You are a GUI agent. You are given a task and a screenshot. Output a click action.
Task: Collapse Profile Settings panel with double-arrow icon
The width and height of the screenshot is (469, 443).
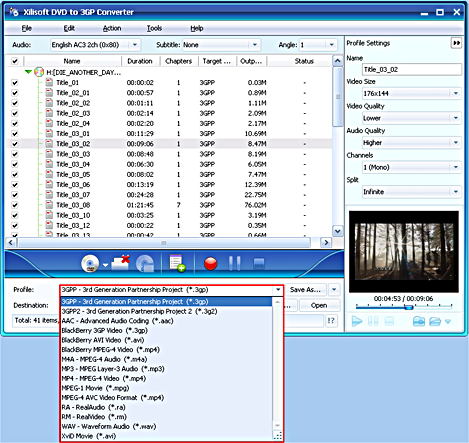pyautogui.click(x=456, y=43)
